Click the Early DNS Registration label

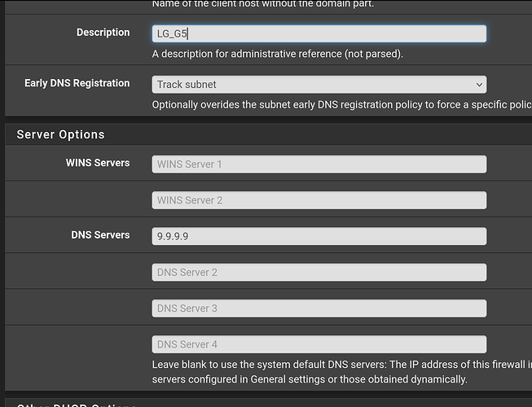click(77, 83)
